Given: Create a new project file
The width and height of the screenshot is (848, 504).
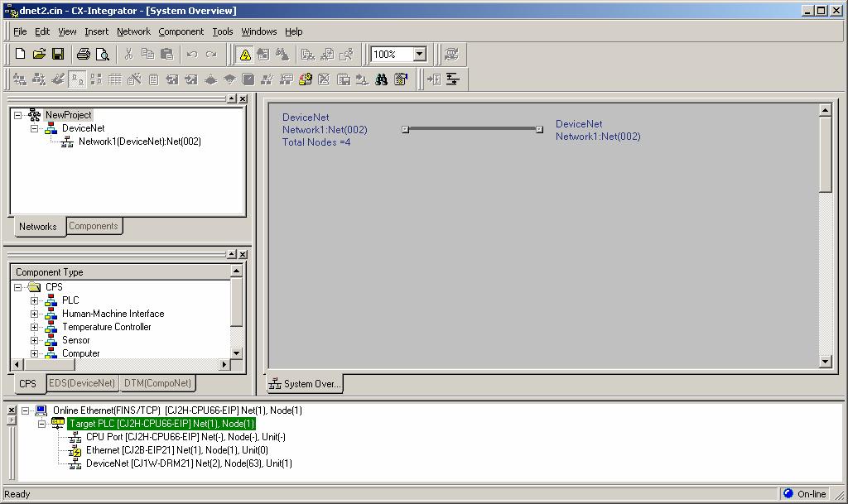Looking at the screenshot, I should [20, 54].
